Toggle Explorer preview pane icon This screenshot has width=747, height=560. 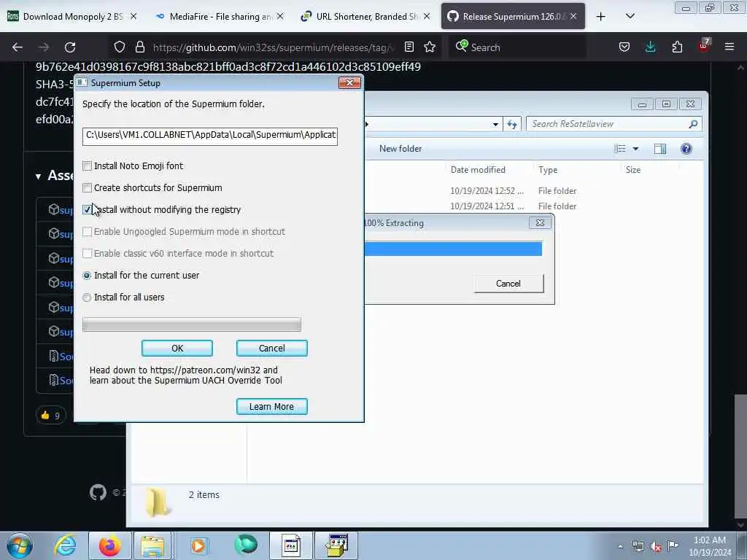pyautogui.click(x=659, y=149)
